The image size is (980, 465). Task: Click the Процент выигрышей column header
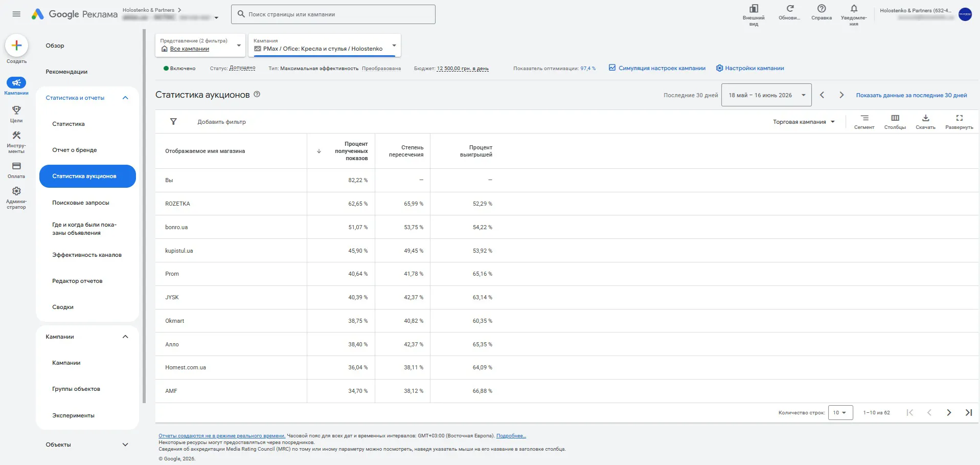(x=476, y=151)
